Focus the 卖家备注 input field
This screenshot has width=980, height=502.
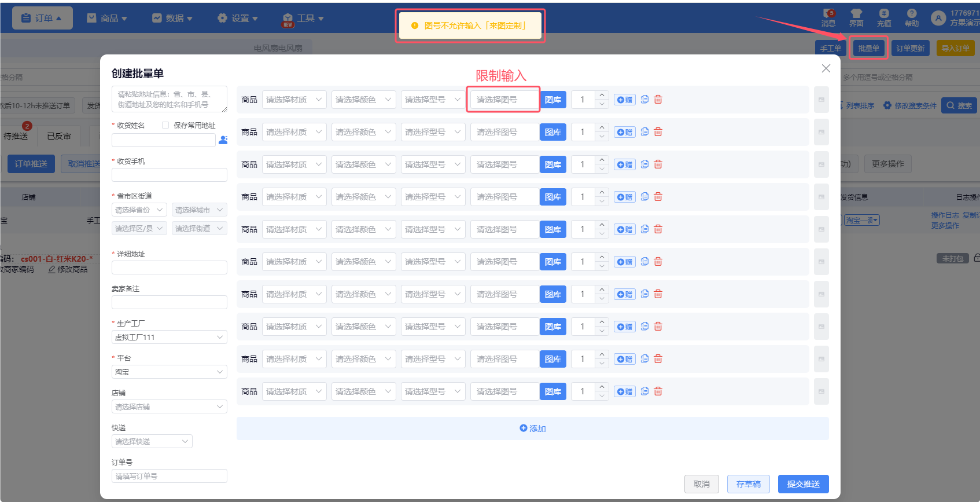pos(170,302)
